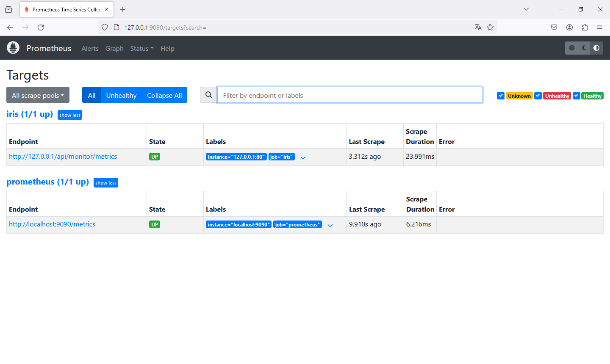Open the iris metrics endpoint link
This screenshot has height=364, width=610.
pyautogui.click(x=63, y=157)
